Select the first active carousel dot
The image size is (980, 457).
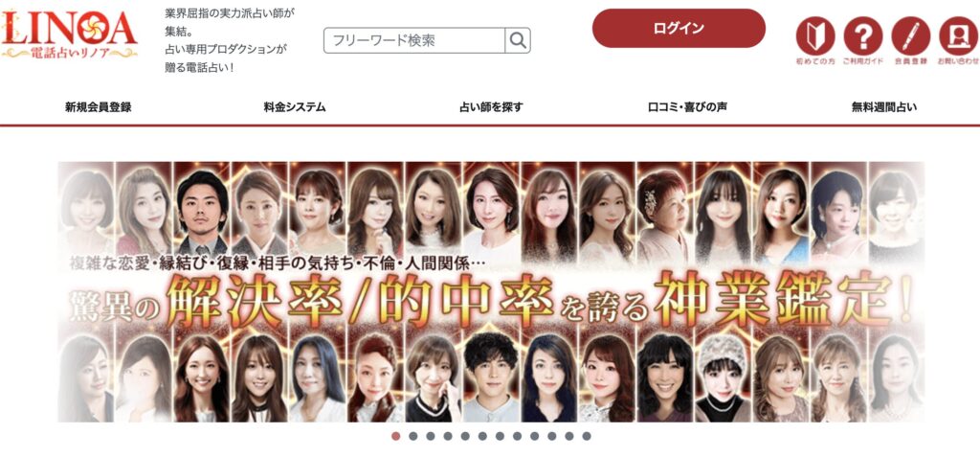[395, 436]
